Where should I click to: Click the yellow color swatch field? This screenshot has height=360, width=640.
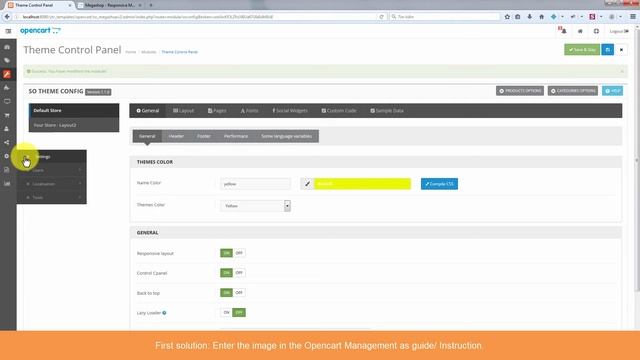tap(362, 184)
